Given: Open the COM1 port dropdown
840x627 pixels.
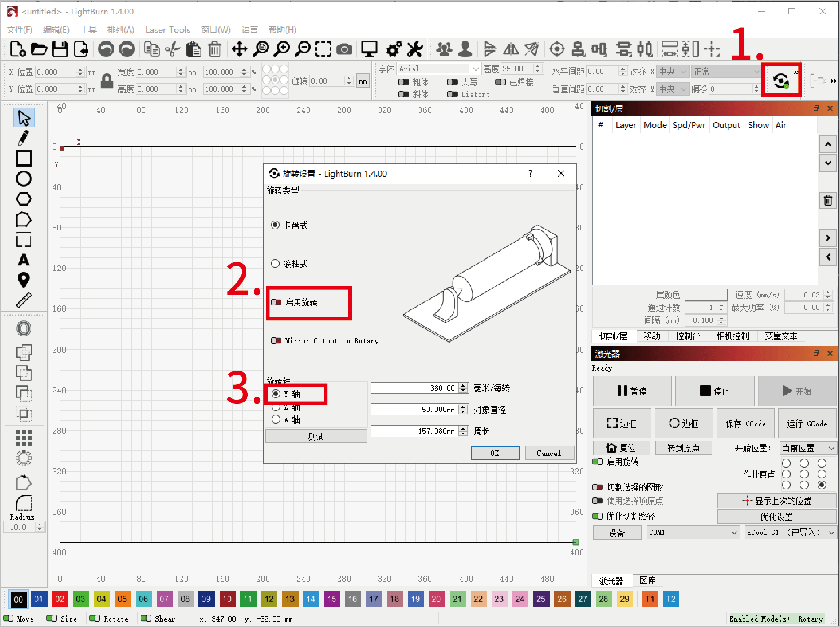Looking at the screenshot, I should [693, 533].
